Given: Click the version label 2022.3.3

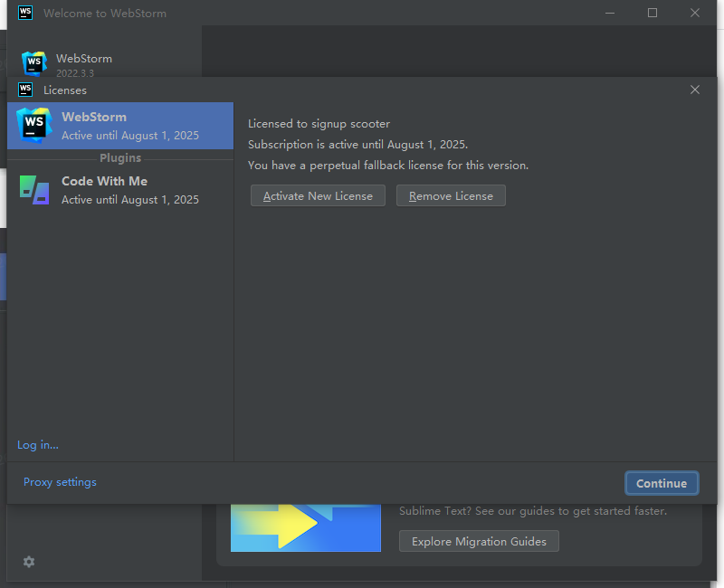Looking at the screenshot, I should pos(76,74).
